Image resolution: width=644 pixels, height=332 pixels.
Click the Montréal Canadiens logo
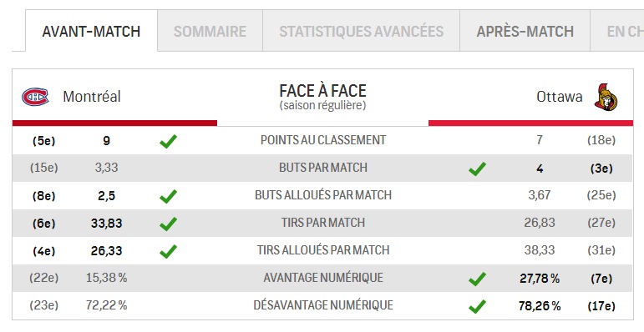pos(35,97)
